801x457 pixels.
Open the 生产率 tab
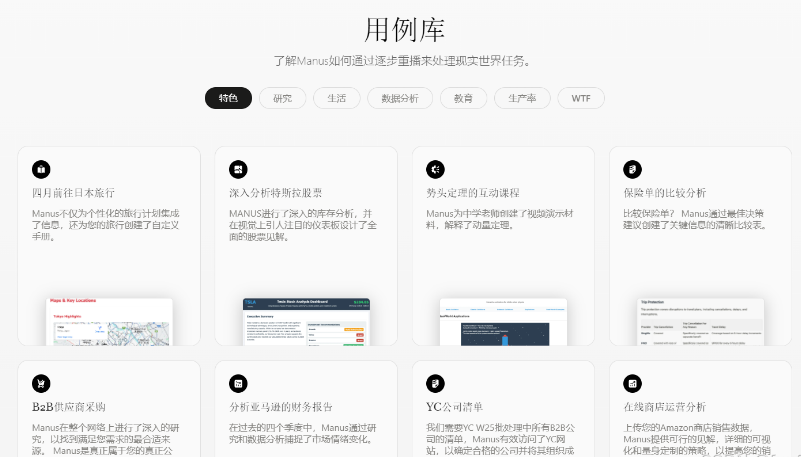(522, 98)
